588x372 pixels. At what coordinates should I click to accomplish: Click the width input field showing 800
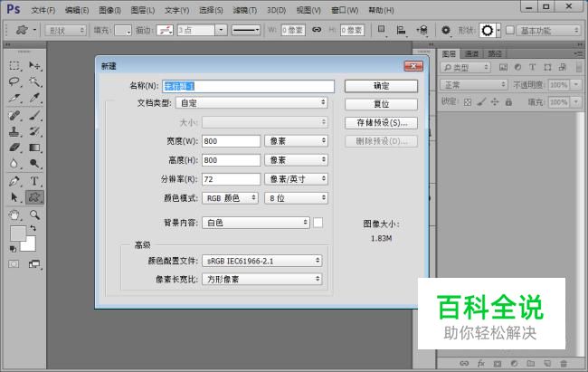[x=231, y=141]
